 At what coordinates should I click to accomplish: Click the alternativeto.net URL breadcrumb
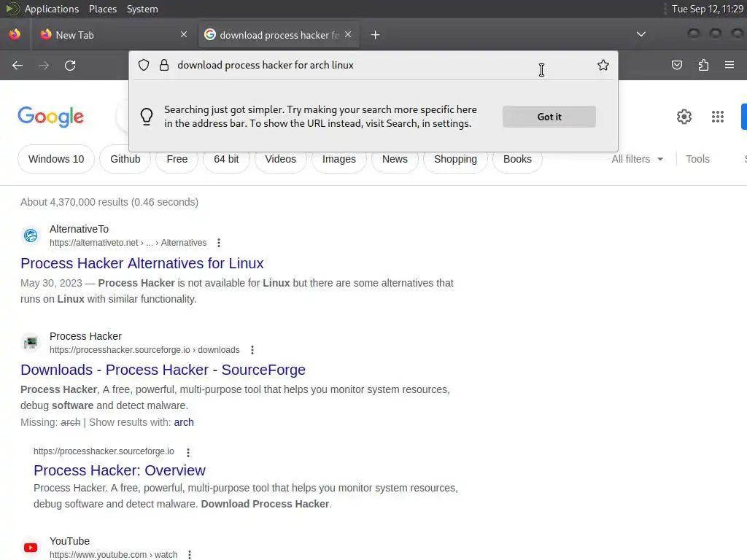pyautogui.click(x=128, y=243)
